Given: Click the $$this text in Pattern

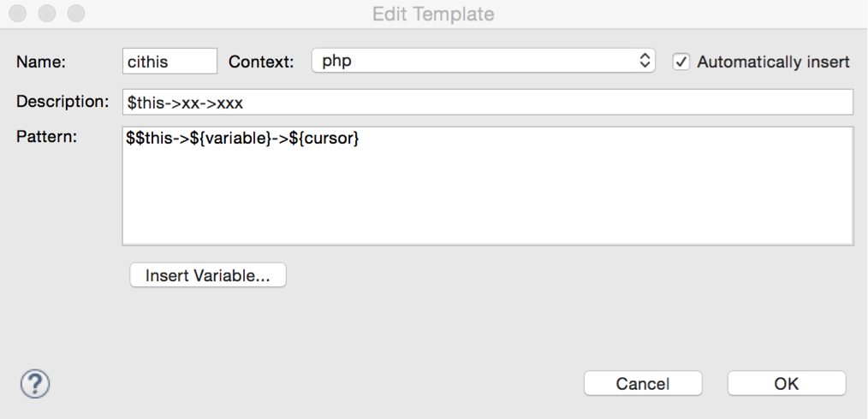Looking at the screenshot, I should click(149, 139).
